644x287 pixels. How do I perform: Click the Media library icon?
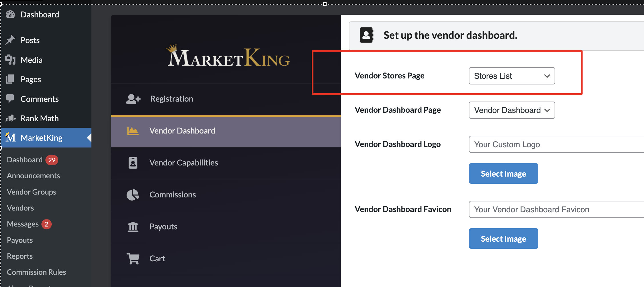(x=10, y=60)
